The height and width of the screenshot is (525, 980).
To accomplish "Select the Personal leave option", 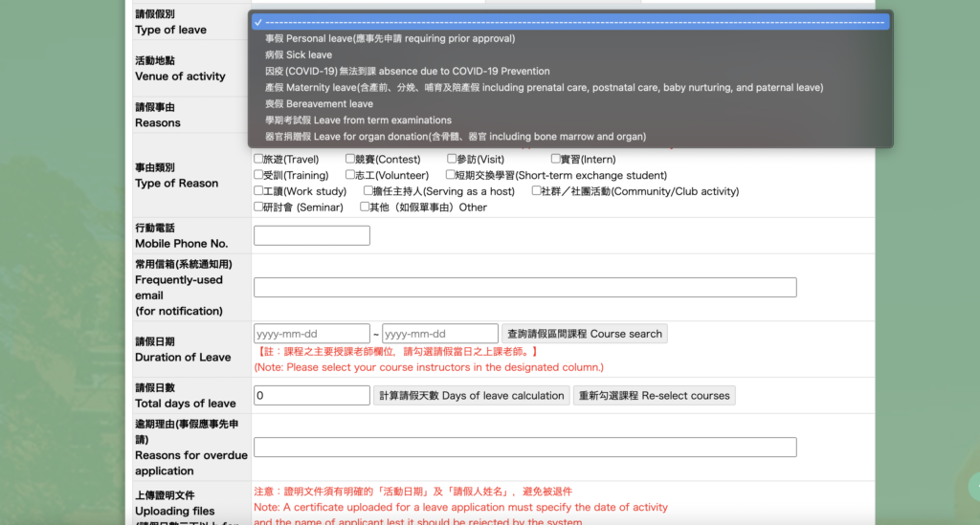I will click(390, 38).
